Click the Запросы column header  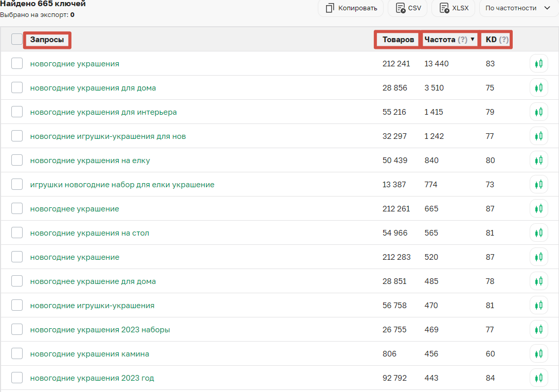[47, 40]
